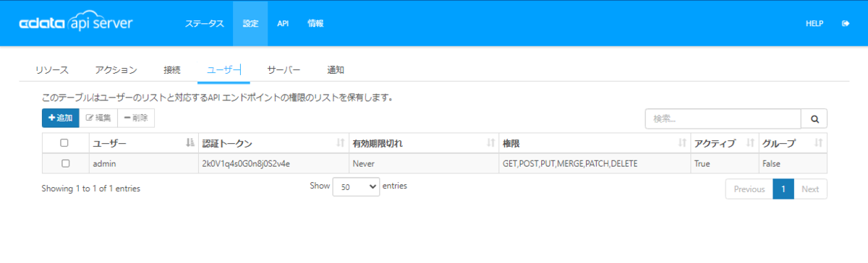Check the admin row checkbox
Viewport: 868px width, 263px height.
[x=65, y=163]
